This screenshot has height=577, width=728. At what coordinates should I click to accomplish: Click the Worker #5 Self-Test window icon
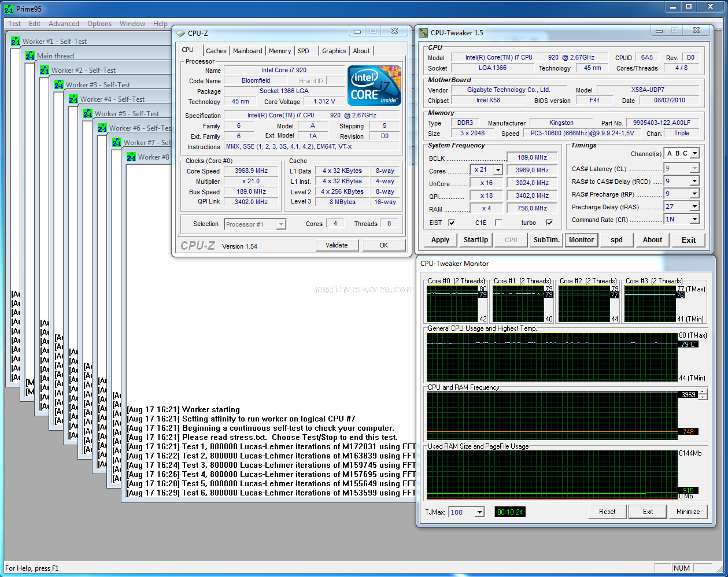coord(88,113)
